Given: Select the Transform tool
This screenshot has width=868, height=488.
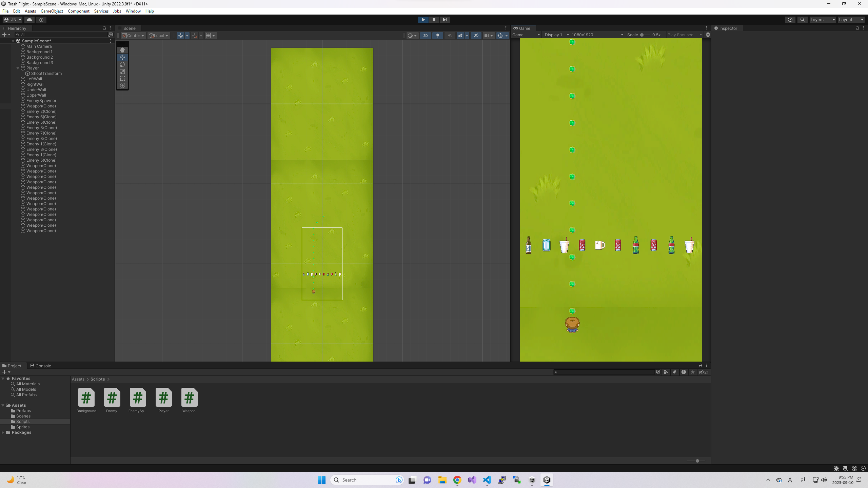Looking at the screenshot, I should 122,86.
